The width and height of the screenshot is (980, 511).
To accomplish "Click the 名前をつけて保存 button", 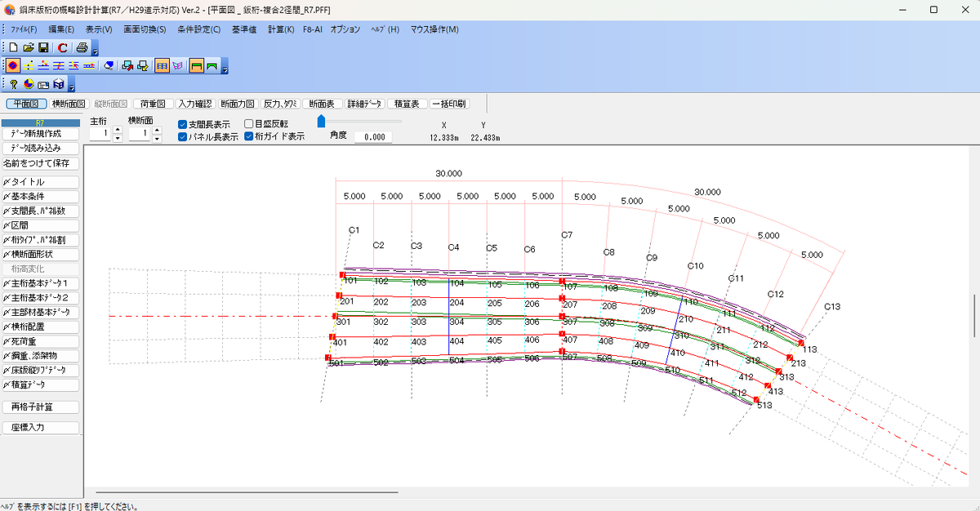I will pos(41,162).
